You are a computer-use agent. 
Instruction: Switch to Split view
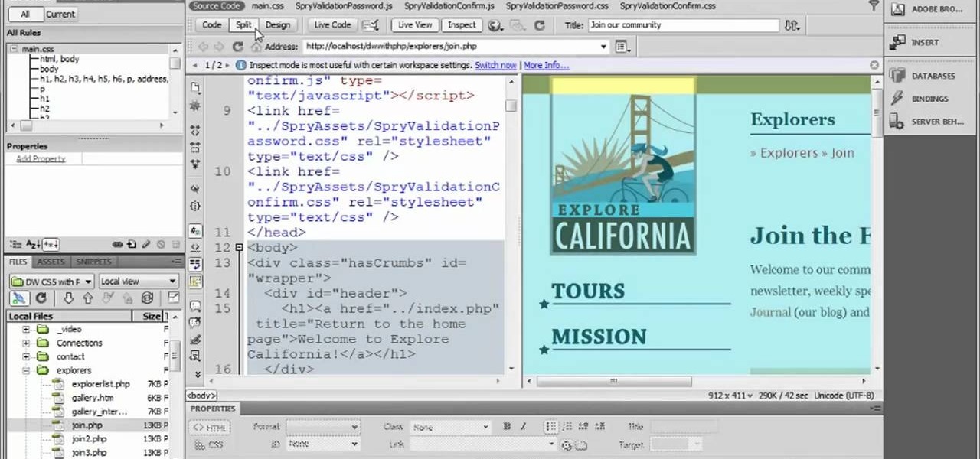click(243, 25)
